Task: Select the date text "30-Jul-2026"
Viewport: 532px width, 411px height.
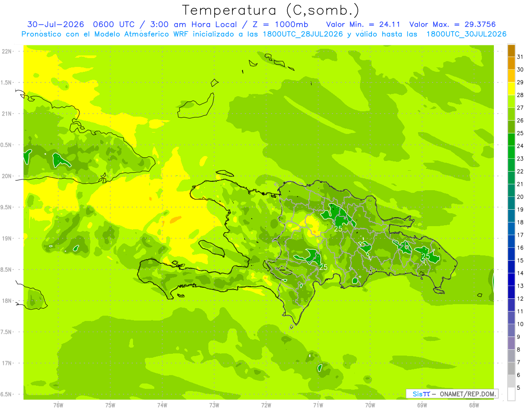Action: (x=56, y=24)
